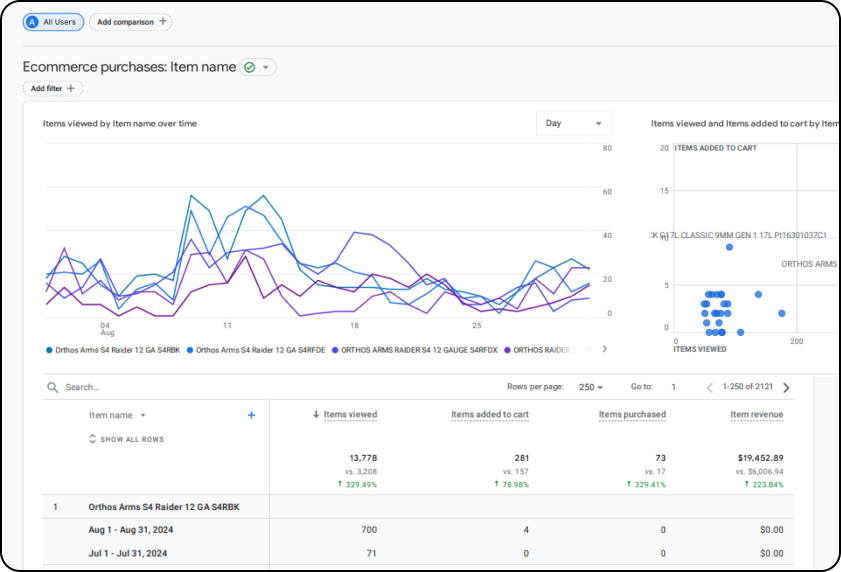841x572 pixels.
Task: Click the 223.84% item revenue change
Action: pyautogui.click(x=764, y=485)
